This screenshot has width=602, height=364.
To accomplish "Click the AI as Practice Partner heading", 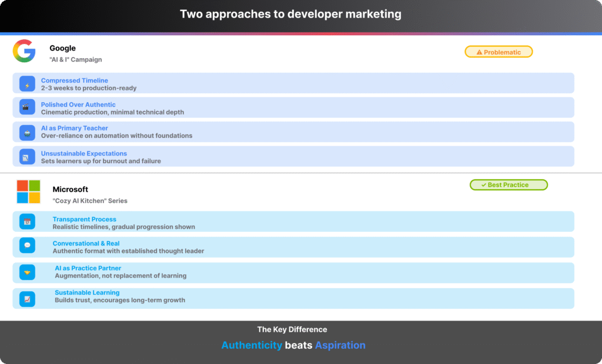I will pos(88,268).
